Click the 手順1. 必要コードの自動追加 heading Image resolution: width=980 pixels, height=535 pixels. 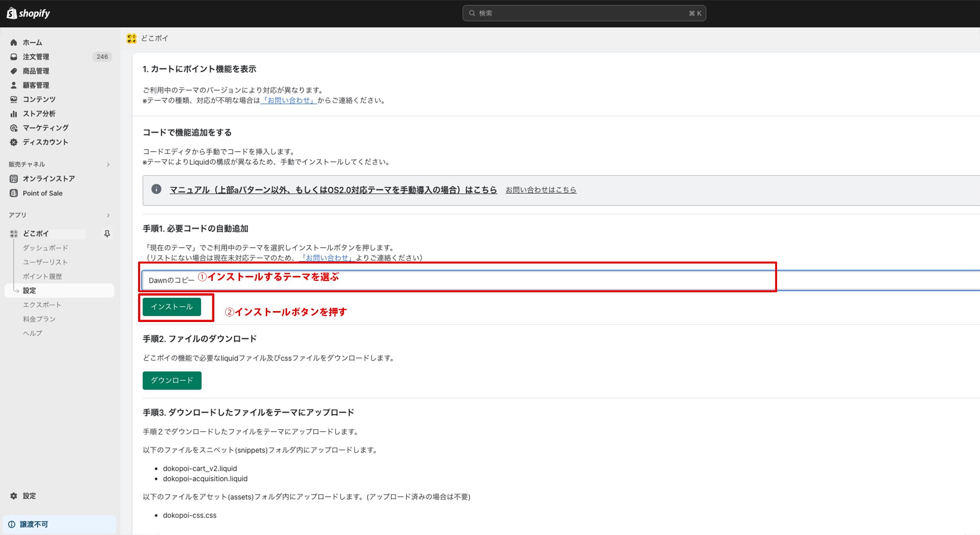tap(196, 229)
